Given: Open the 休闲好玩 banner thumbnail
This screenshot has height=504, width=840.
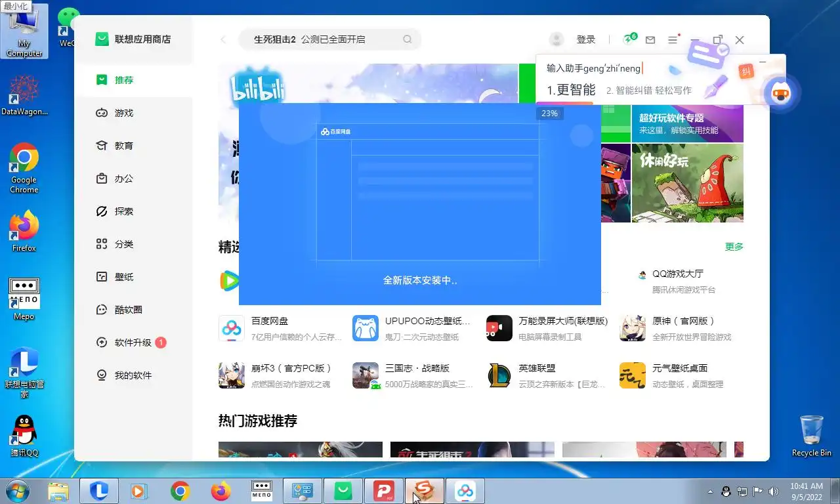Looking at the screenshot, I should tap(687, 183).
